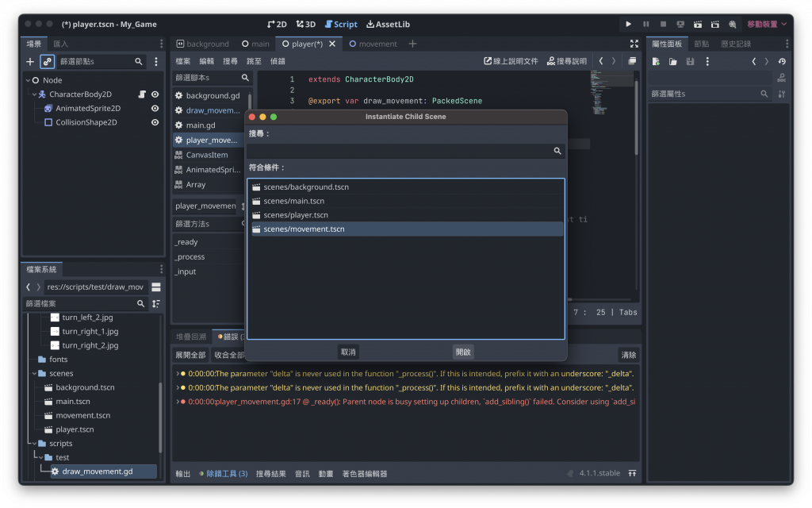Screen dimensions: 812x508
Task: Click the script editor vertical scrollbar
Action: coord(636,117)
